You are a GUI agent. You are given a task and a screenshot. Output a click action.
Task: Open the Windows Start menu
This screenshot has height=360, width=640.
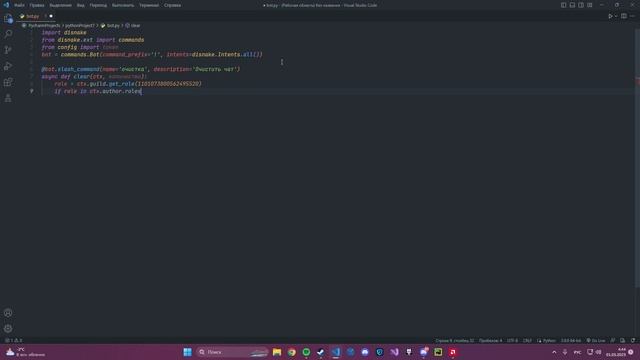(x=187, y=352)
